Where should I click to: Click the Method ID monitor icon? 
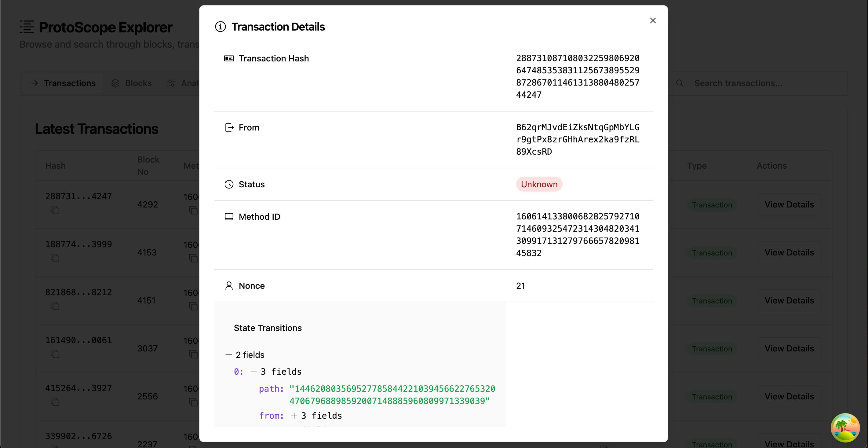click(x=228, y=216)
